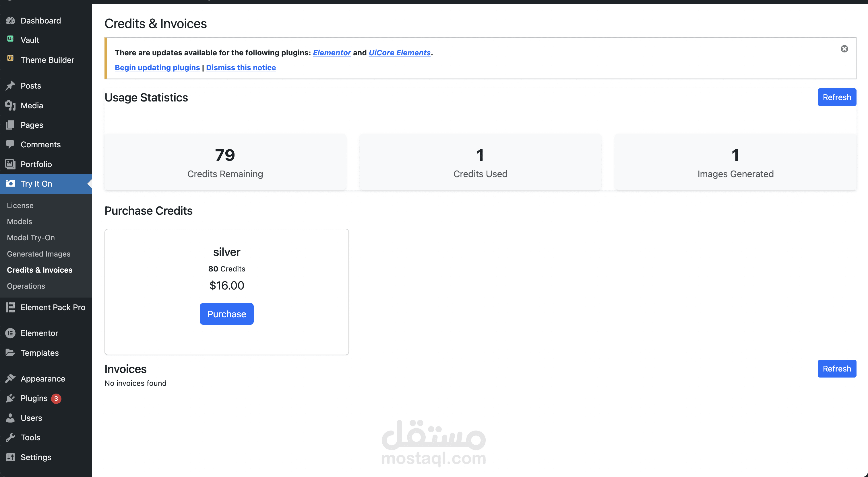This screenshot has width=868, height=477.
Task: Click the Plugins plug icon
Action: click(x=10, y=398)
